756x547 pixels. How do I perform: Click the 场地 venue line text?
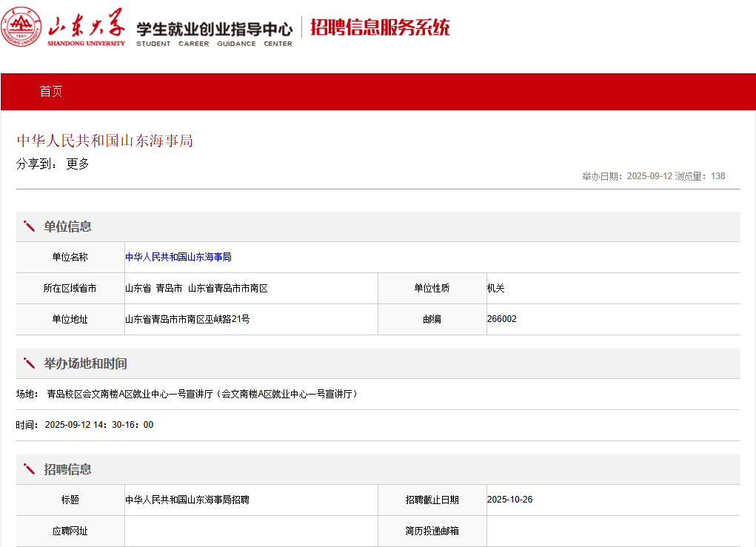[187, 395]
